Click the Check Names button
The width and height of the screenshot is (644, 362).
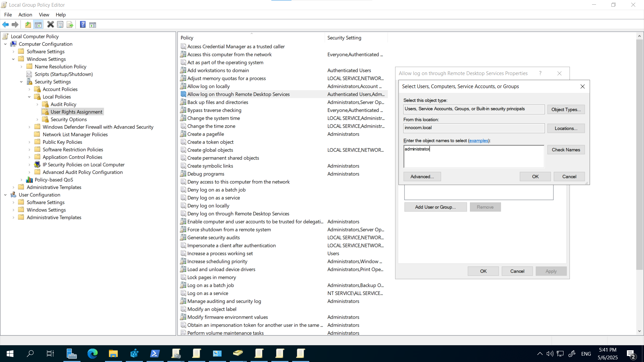pyautogui.click(x=566, y=150)
